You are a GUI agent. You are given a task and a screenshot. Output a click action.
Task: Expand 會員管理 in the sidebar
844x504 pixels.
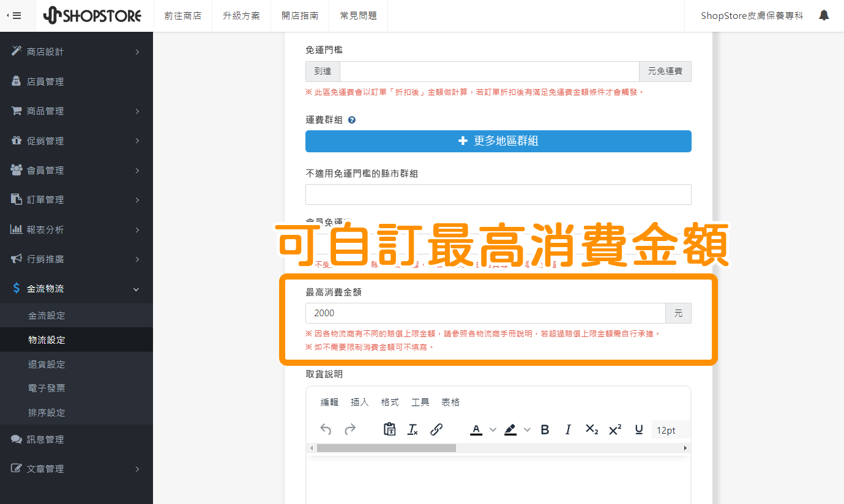click(x=77, y=170)
